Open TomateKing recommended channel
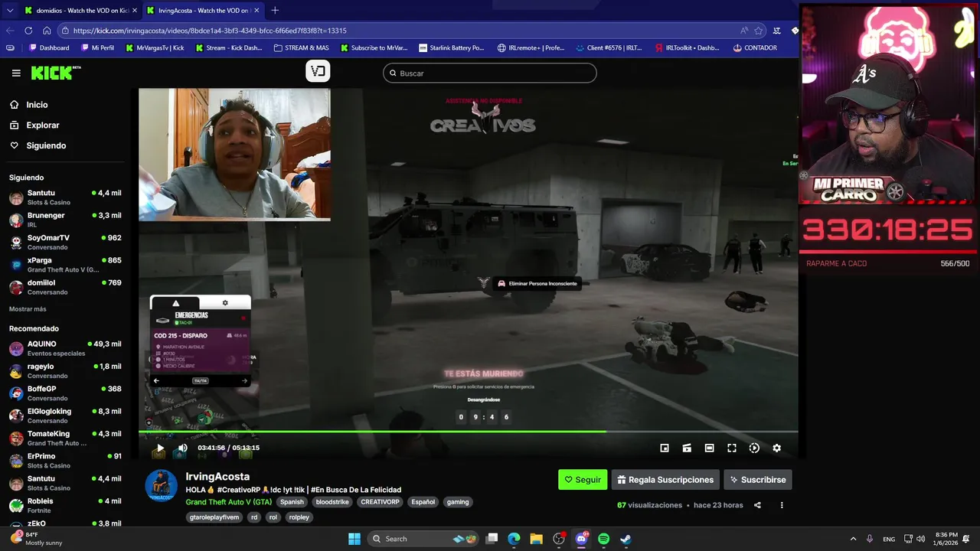This screenshot has height=551, width=980. click(65, 438)
